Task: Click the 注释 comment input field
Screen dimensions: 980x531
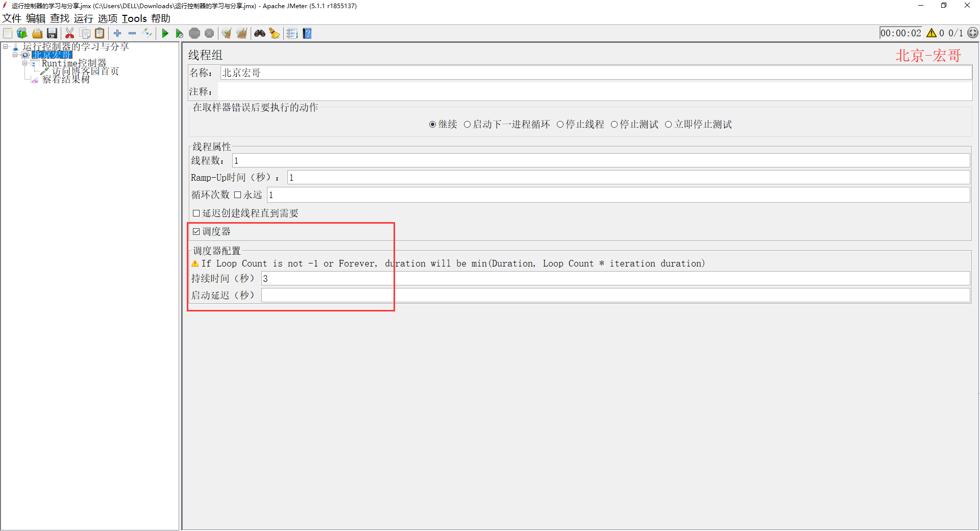Action: click(x=595, y=91)
